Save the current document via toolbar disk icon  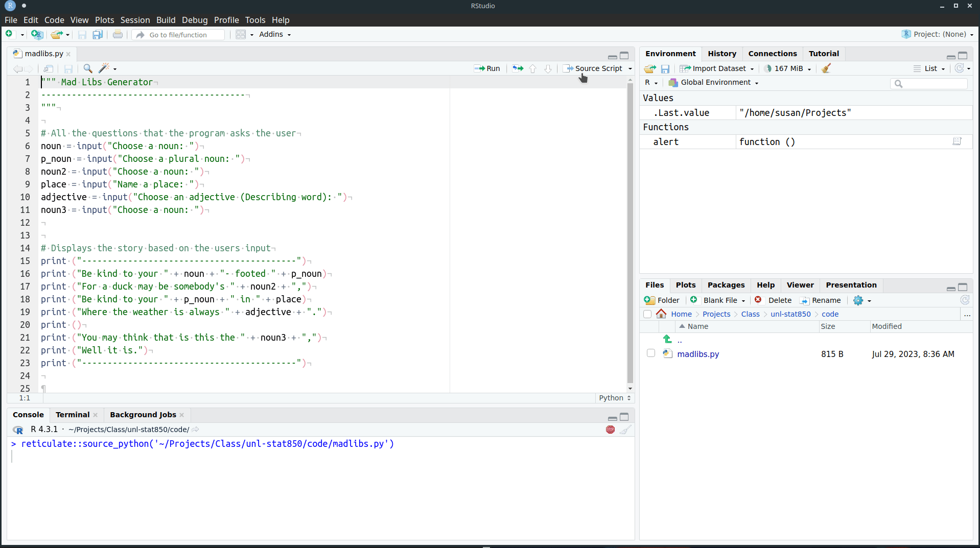pos(82,34)
